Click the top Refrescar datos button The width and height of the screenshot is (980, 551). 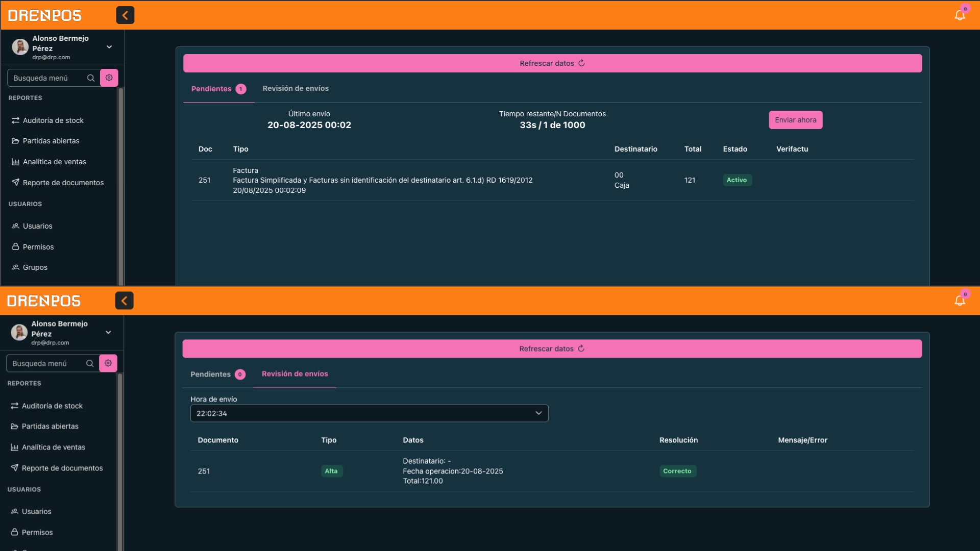click(552, 63)
